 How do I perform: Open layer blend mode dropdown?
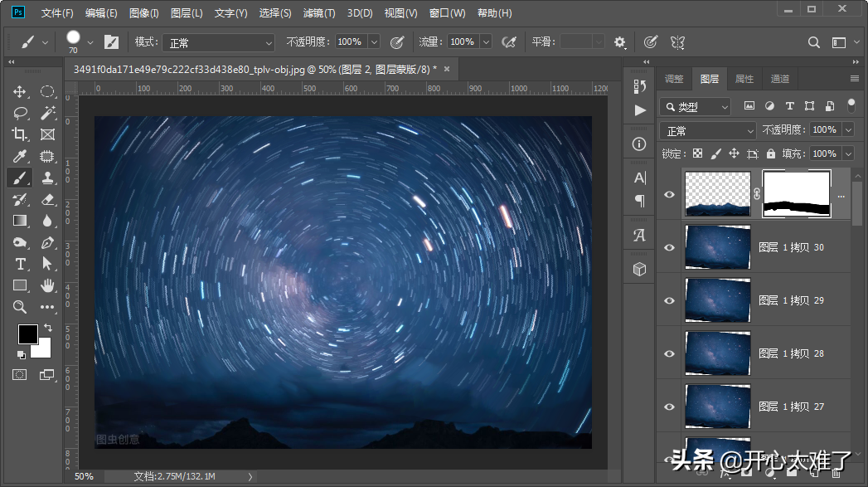point(707,131)
